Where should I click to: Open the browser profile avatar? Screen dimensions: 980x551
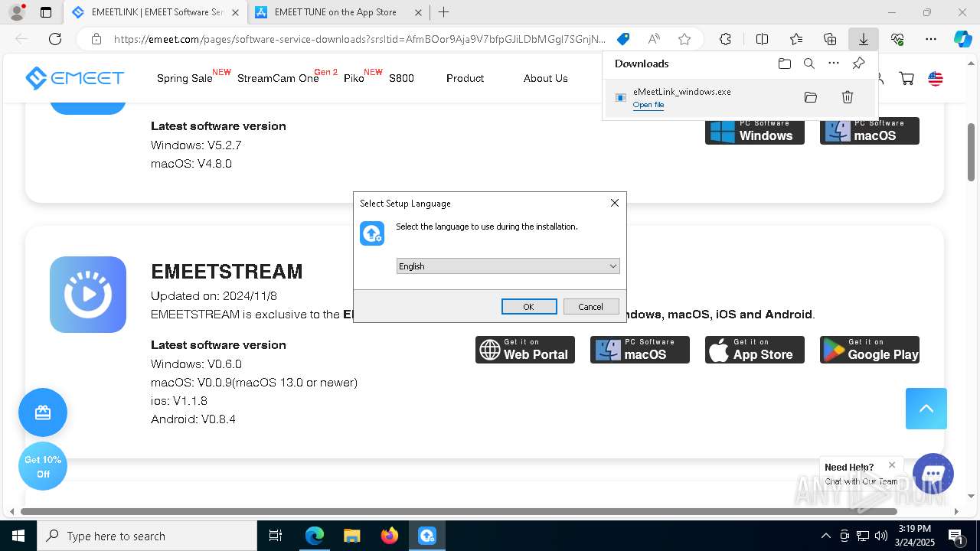point(17,12)
